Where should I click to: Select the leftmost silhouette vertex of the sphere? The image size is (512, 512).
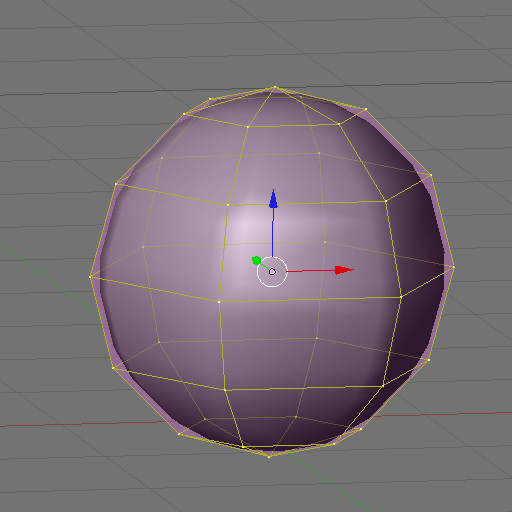tap(90, 277)
